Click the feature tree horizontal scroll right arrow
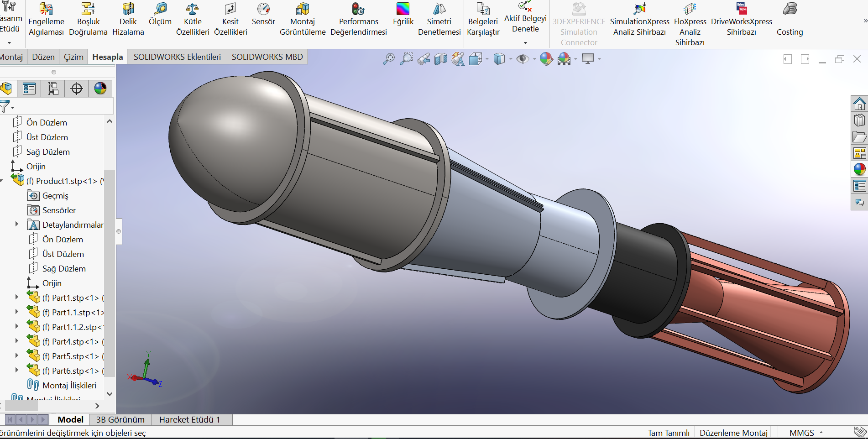 (x=97, y=406)
